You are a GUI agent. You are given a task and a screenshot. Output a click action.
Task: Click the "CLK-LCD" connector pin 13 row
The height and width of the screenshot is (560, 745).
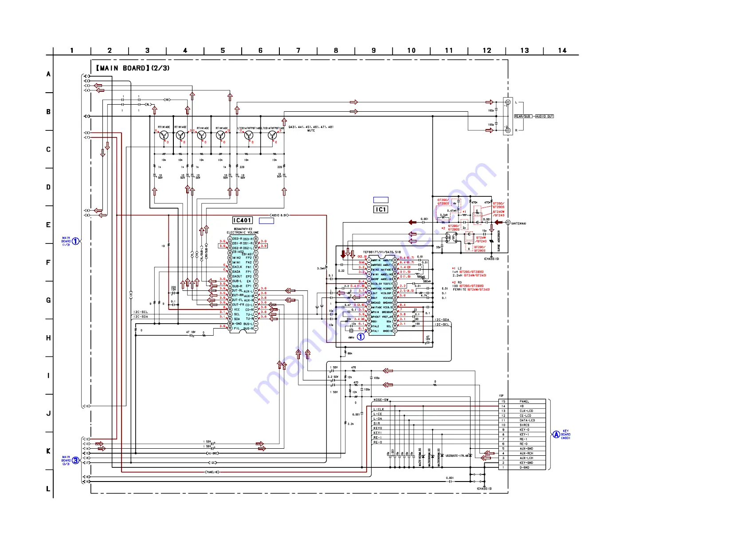click(x=522, y=411)
